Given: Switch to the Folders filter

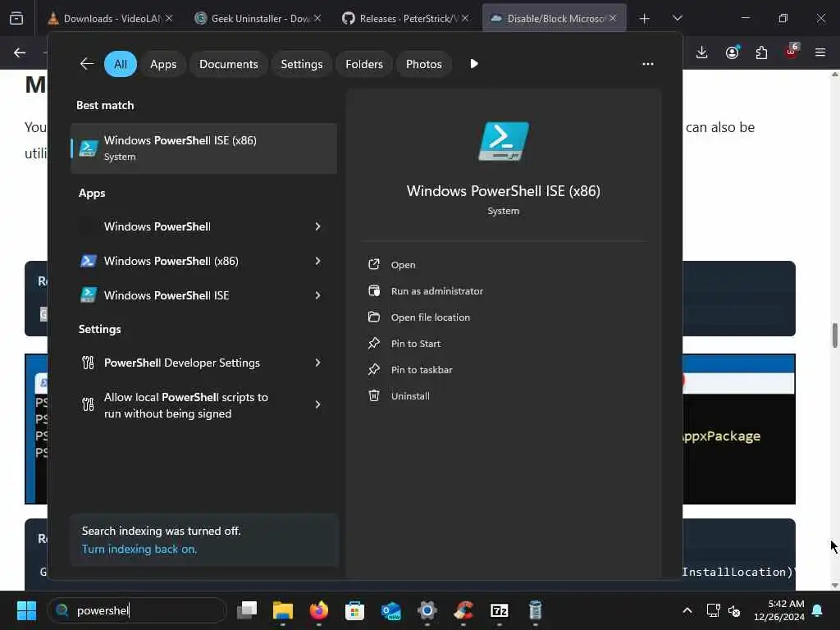Looking at the screenshot, I should 364,64.
